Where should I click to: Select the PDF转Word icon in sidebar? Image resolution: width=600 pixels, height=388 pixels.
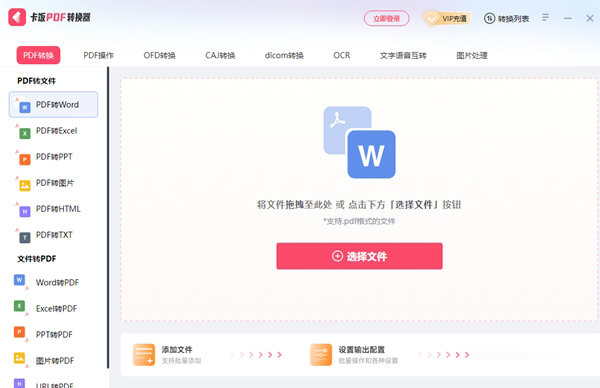point(24,106)
